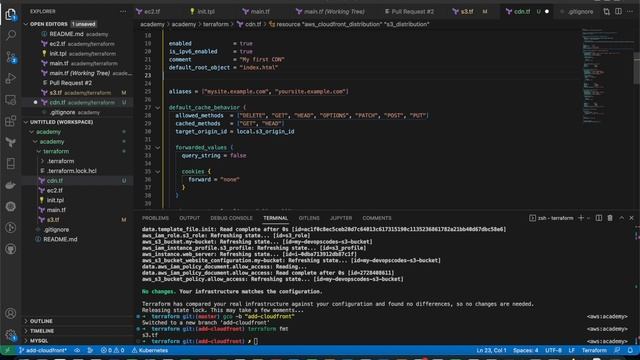Fold the forwarded_values block
640x360 pixels.
click(158, 148)
